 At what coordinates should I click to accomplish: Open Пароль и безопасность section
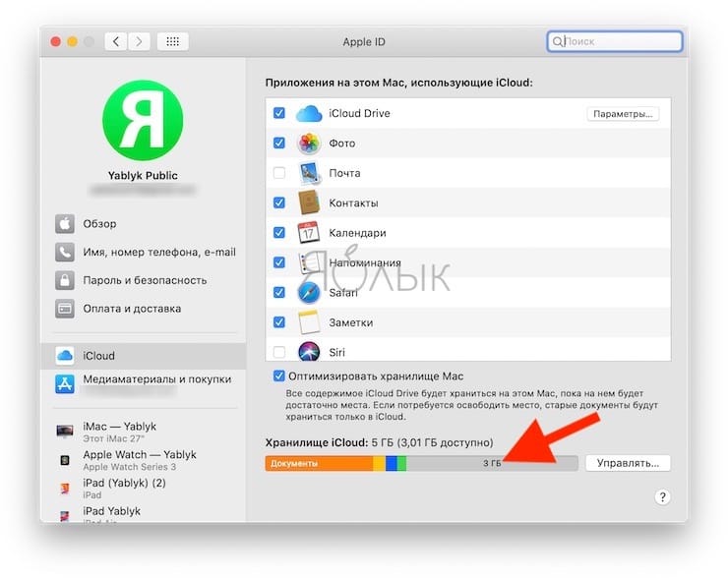[x=143, y=280]
